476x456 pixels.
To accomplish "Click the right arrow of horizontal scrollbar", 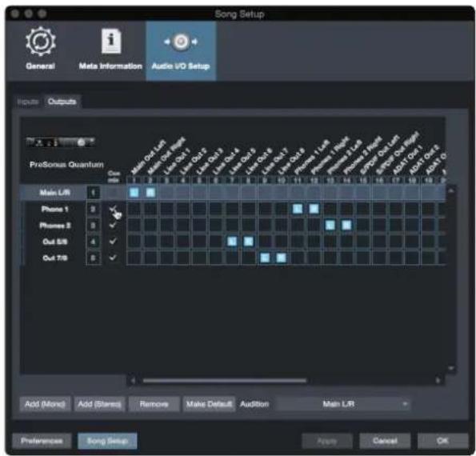I will 438,381.
